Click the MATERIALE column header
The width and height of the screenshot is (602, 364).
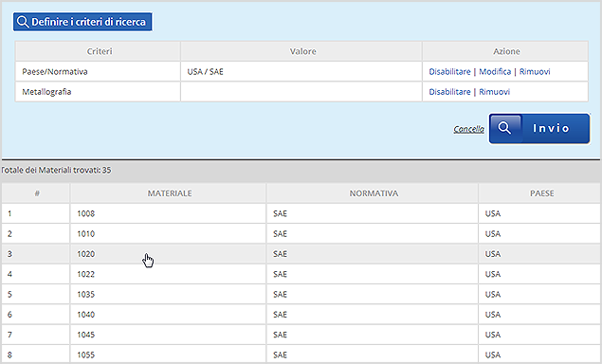click(169, 193)
